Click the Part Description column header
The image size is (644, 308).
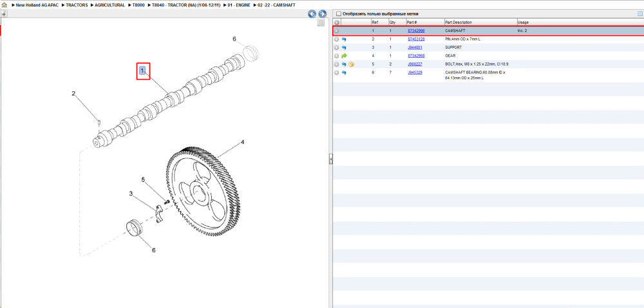pyautogui.click(x=480, y=22)
